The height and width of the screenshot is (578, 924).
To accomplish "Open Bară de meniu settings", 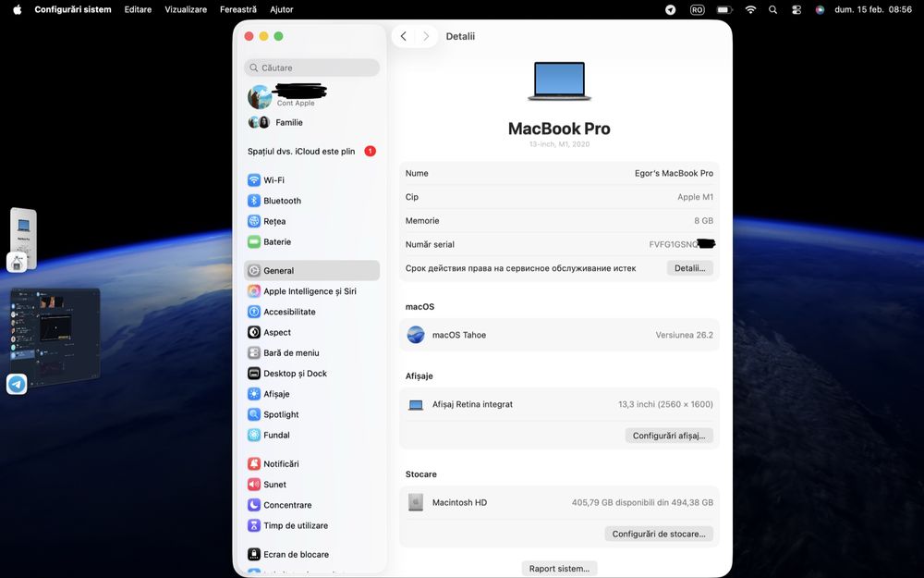I will point(311,352).
